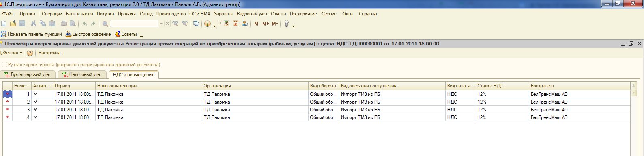Image resolution: width=644 pixels, height=156 pixels.
Task: Click the Save diskette icon
Action: (22, 24)
